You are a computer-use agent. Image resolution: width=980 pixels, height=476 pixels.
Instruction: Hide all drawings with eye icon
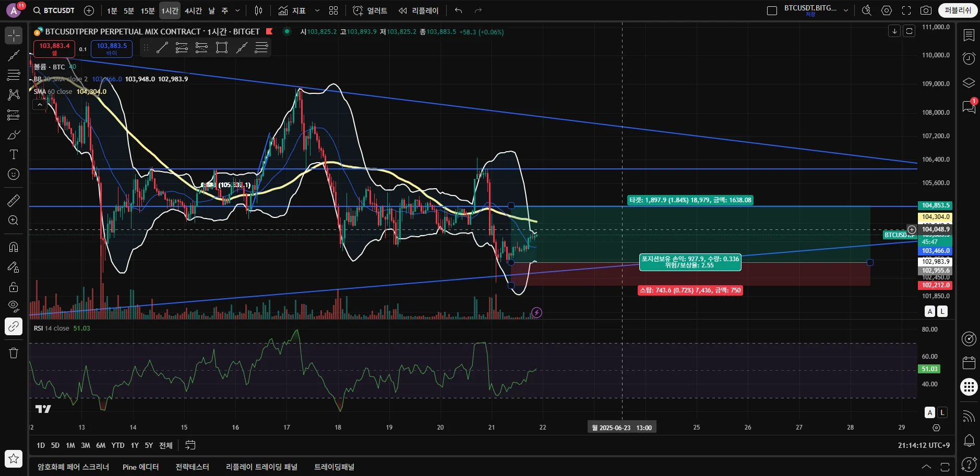pyautogui.click(x=14, y=306)
